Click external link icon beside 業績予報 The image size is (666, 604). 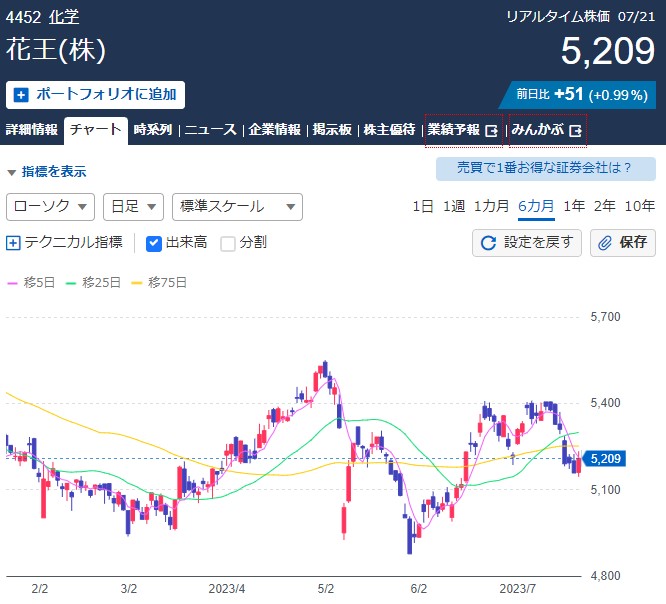point(491,130)
